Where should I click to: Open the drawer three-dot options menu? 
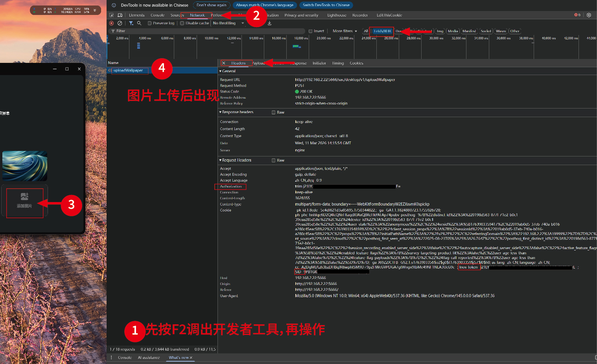(x=111, y=357)
